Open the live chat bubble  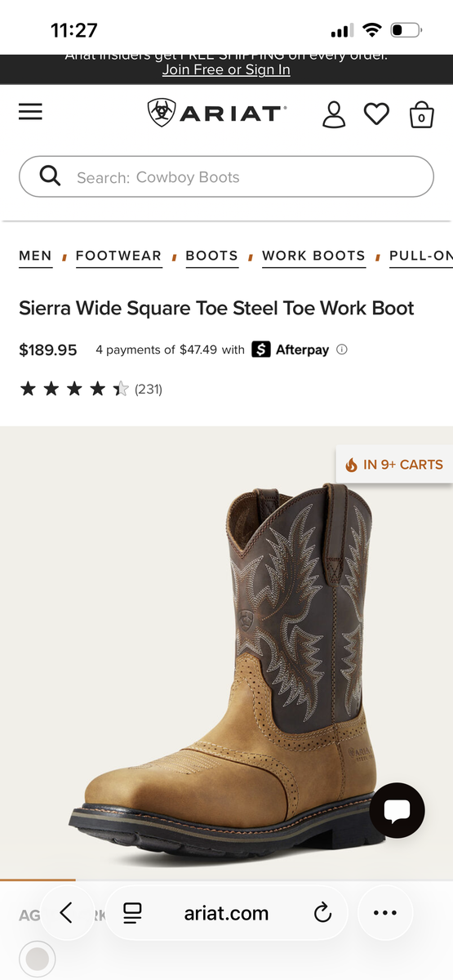397,810
